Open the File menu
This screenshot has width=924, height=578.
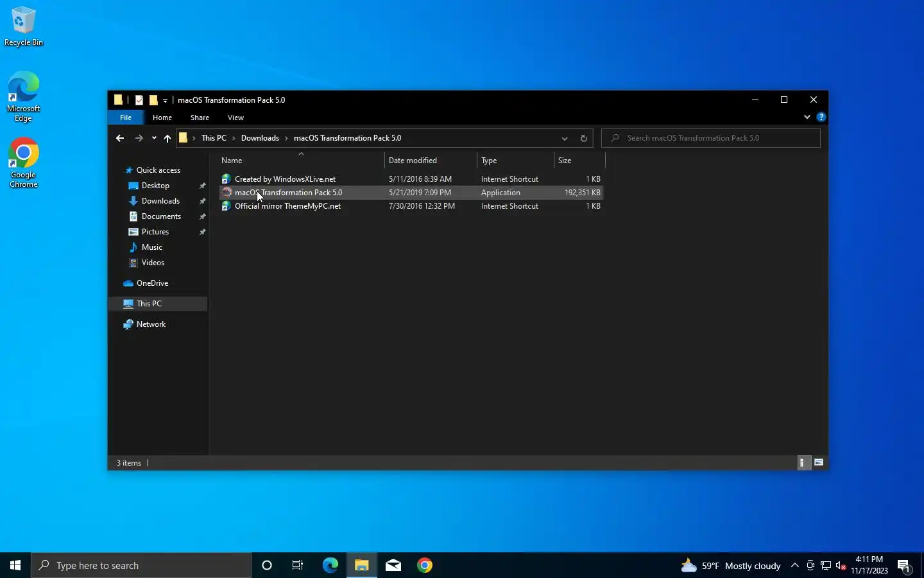126,118
